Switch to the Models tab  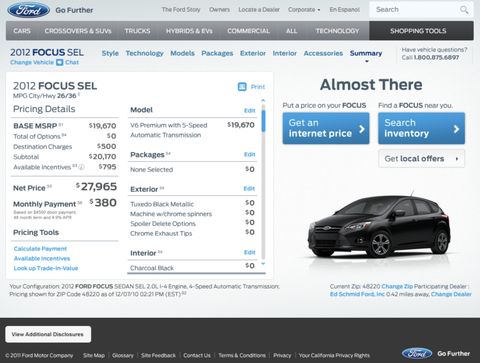(x=182, y=53)
